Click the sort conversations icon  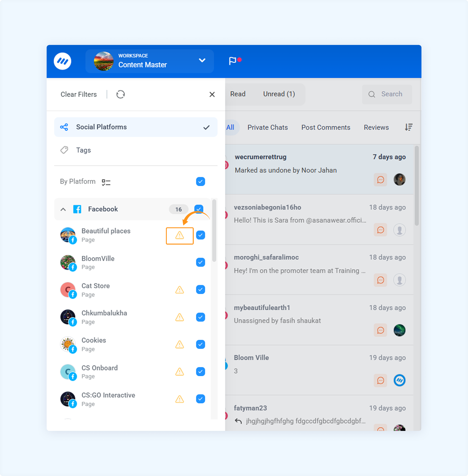[409, 127]
